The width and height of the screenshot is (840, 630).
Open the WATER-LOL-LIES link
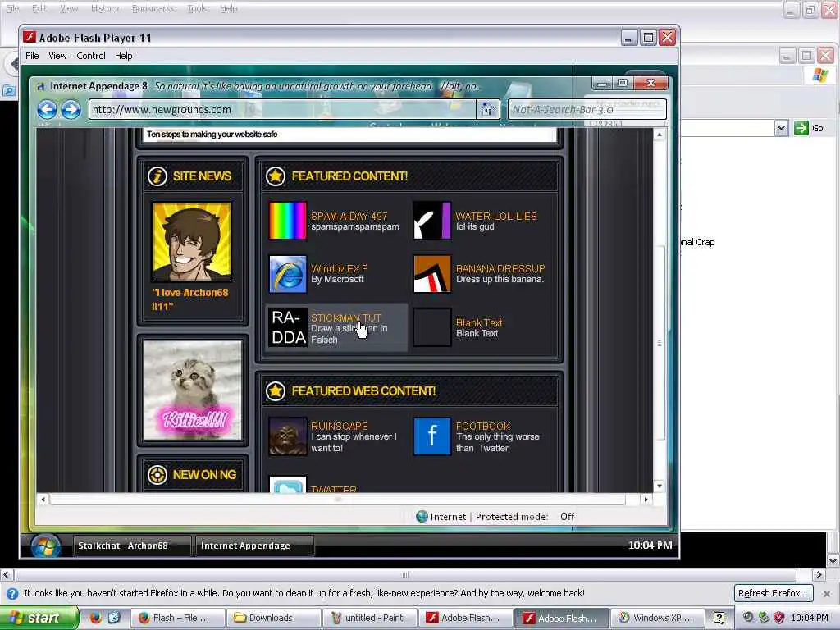pyautogui.click(x=496, y=216)
